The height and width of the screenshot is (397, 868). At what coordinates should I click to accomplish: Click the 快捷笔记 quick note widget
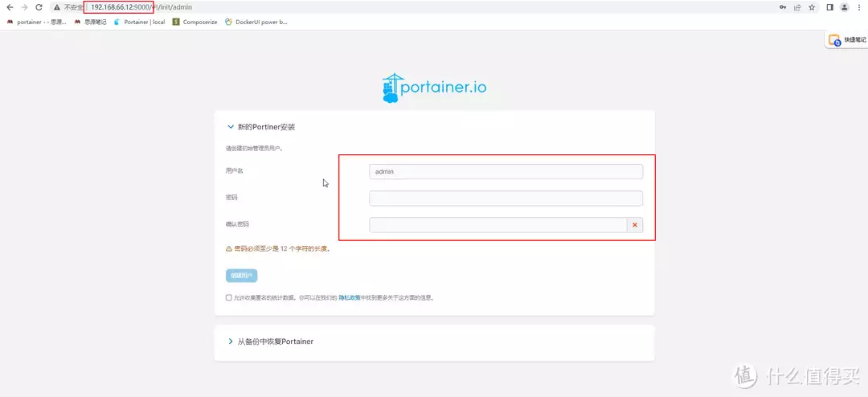tap(847, 40)
